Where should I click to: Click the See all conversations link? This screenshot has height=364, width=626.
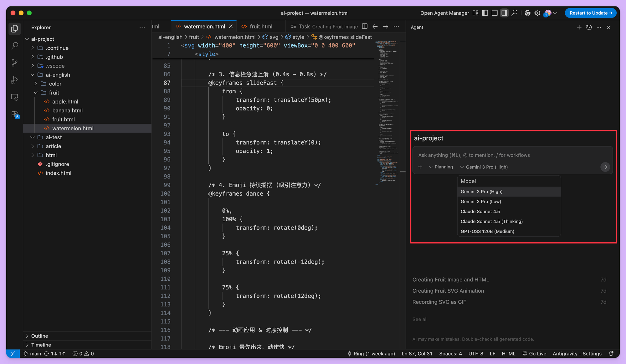point(420,319)
